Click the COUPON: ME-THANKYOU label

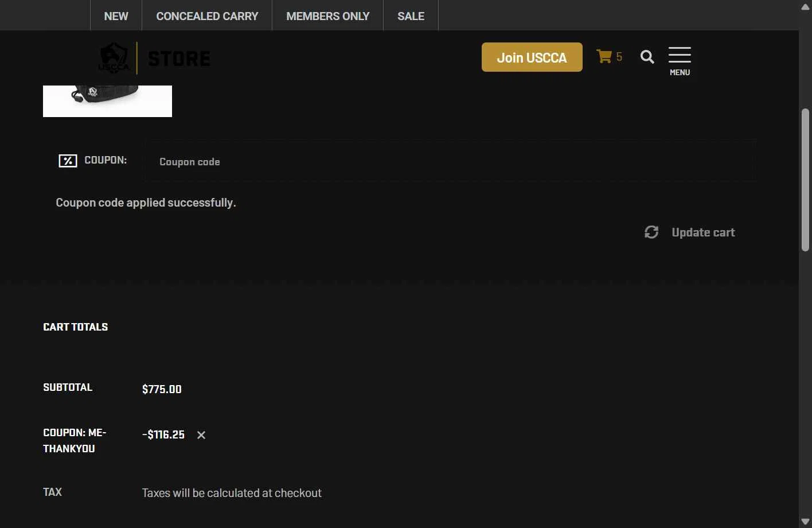click(x=75, y=441)
